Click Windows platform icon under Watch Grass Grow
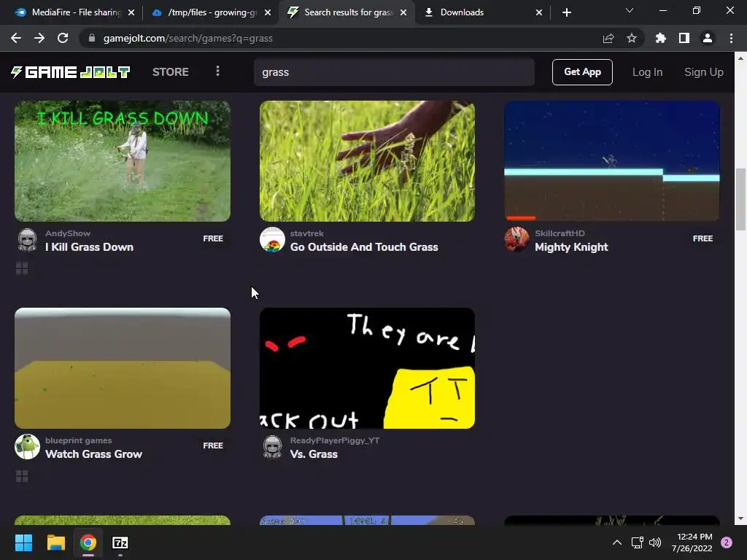This screenshot has width=747, height=560. [x=22, y=475]
